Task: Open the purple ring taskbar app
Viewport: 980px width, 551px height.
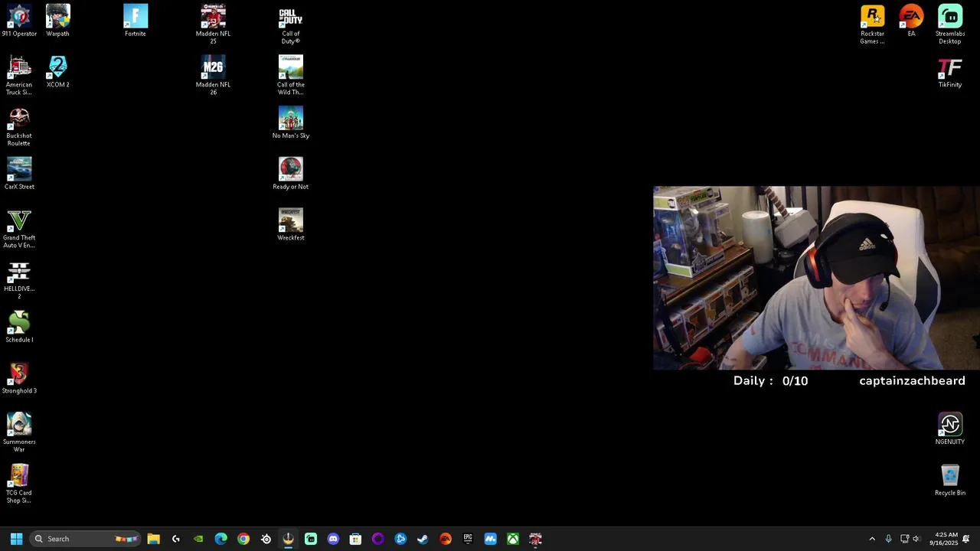Action: pos(378,539)
